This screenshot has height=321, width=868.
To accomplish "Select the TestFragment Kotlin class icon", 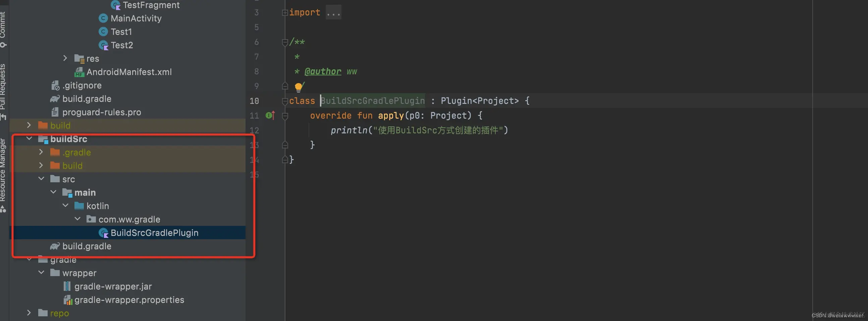I will (x=116, y=5).
